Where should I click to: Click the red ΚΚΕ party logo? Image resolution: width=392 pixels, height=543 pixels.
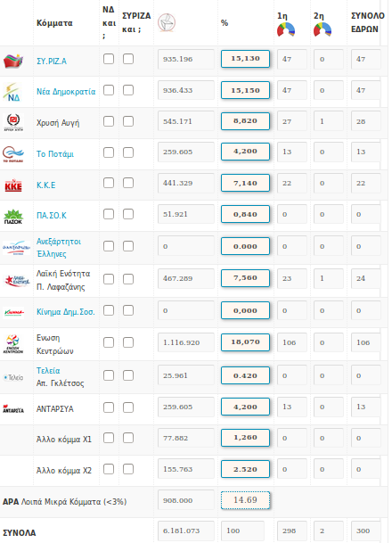click(13, 185)
